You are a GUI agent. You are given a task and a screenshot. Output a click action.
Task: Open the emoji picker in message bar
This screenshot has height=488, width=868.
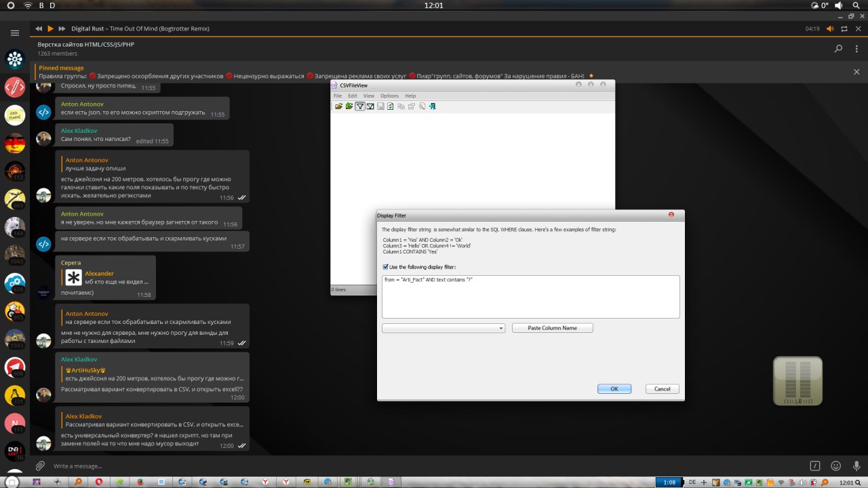[x=836, y=466]
